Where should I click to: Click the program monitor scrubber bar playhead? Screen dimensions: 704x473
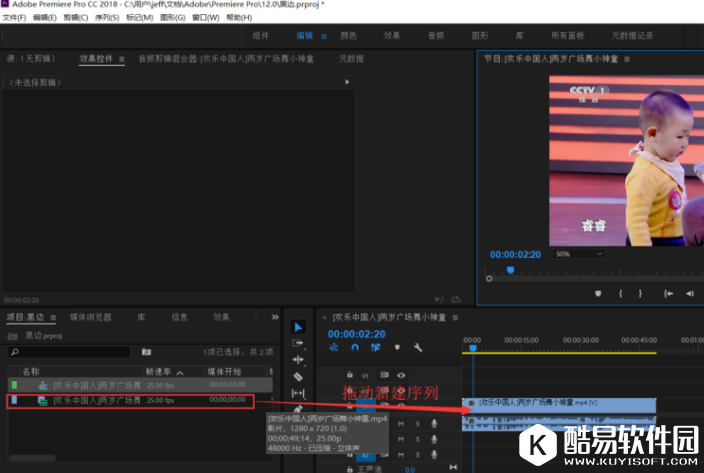pos(510,270)
